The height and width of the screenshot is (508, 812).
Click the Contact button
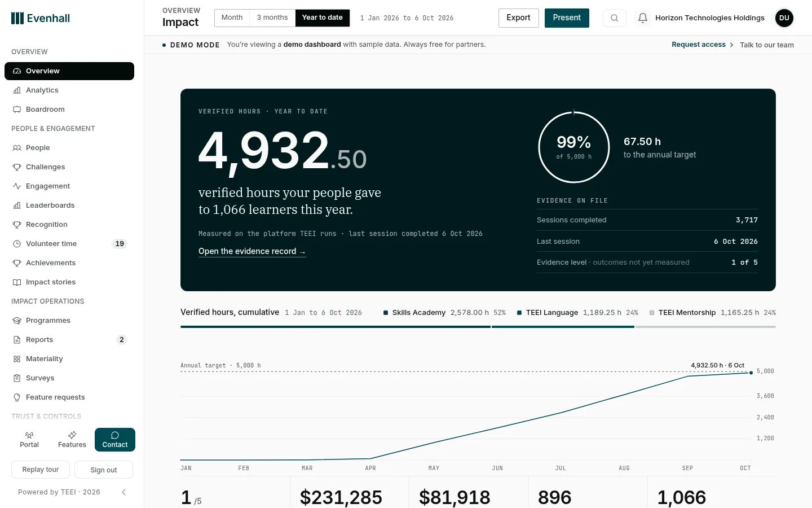pyautogui.click(x=115, y=440)
